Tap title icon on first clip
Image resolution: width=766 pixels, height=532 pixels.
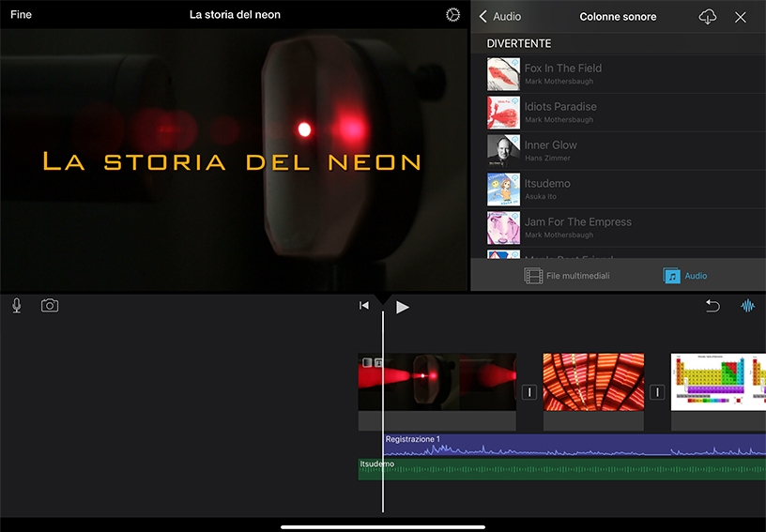[x=378, y=362]
